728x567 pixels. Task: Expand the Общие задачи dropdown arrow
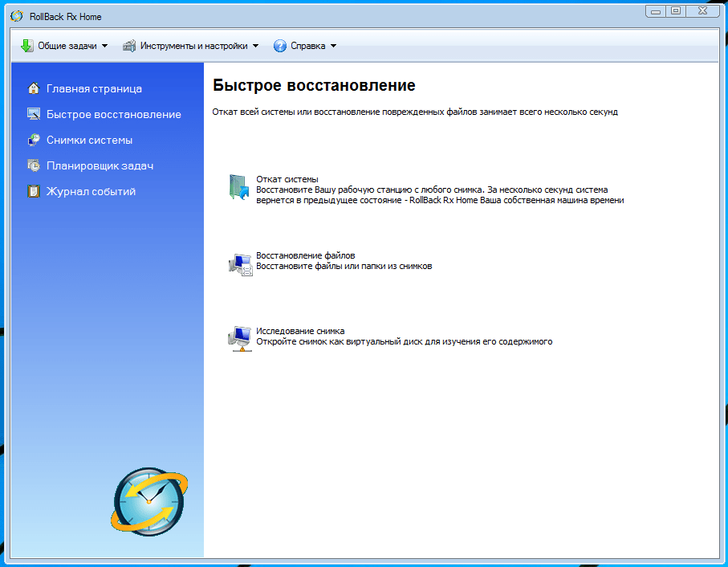click(x=104, y=46)
